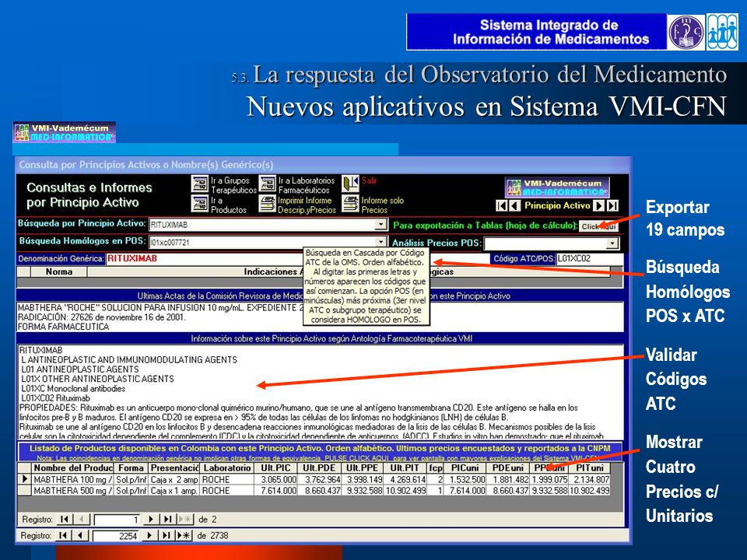Viewport: 747px width, 560px height.
Task: Click the Nombre del Producto column header
Action: [73, 468]
